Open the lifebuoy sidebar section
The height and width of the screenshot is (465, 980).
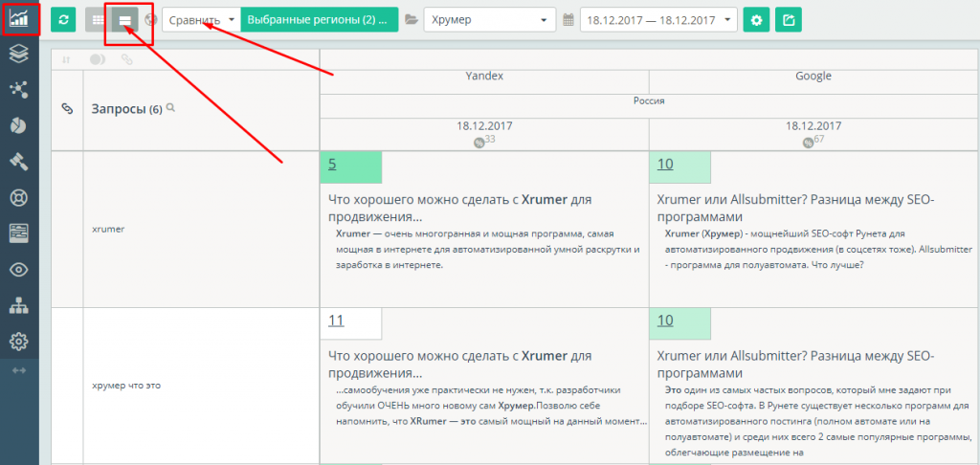click(19, 197)
